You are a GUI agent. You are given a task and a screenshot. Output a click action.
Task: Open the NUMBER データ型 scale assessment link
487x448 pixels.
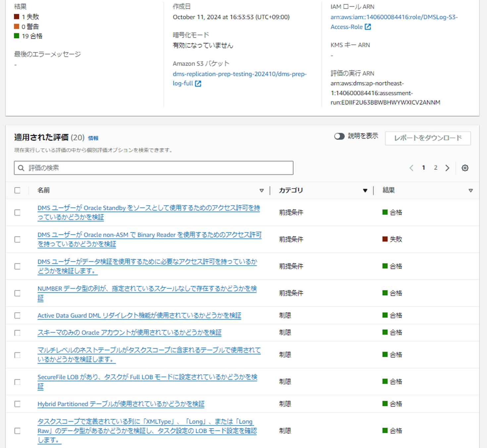(x=147, y=293)
